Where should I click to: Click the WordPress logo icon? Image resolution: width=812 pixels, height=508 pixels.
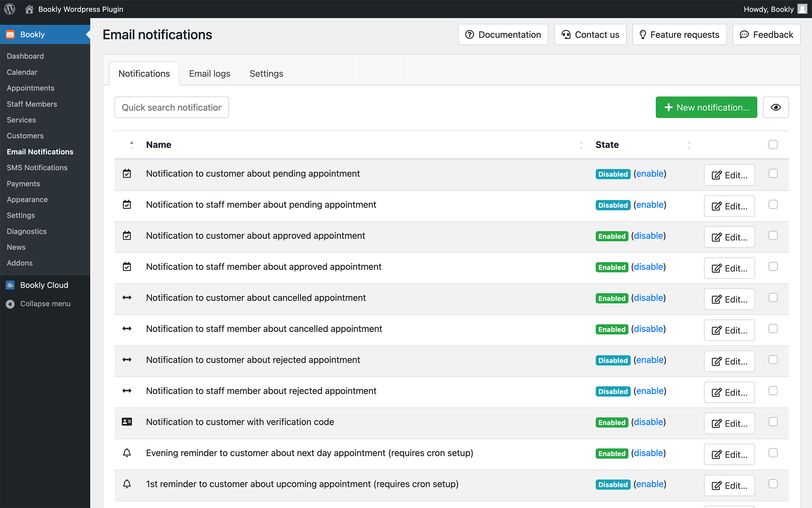pyautogui.click(x=10, y=9)
